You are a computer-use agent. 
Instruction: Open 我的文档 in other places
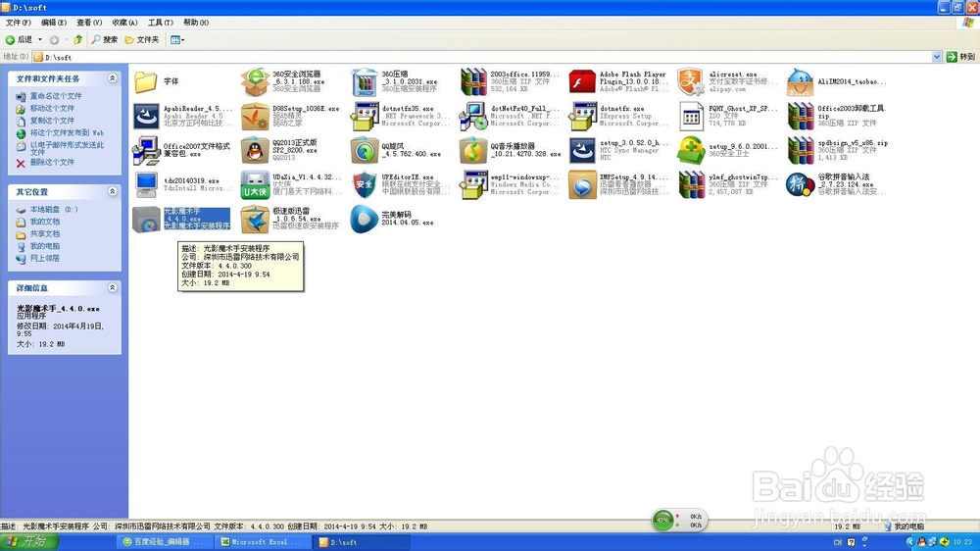tap(45, 222)
